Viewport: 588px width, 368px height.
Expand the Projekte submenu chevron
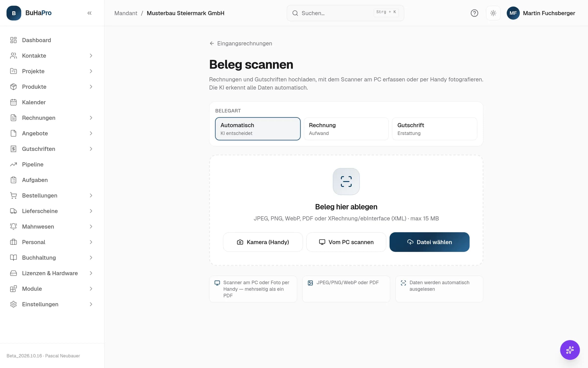coord(91,71)
